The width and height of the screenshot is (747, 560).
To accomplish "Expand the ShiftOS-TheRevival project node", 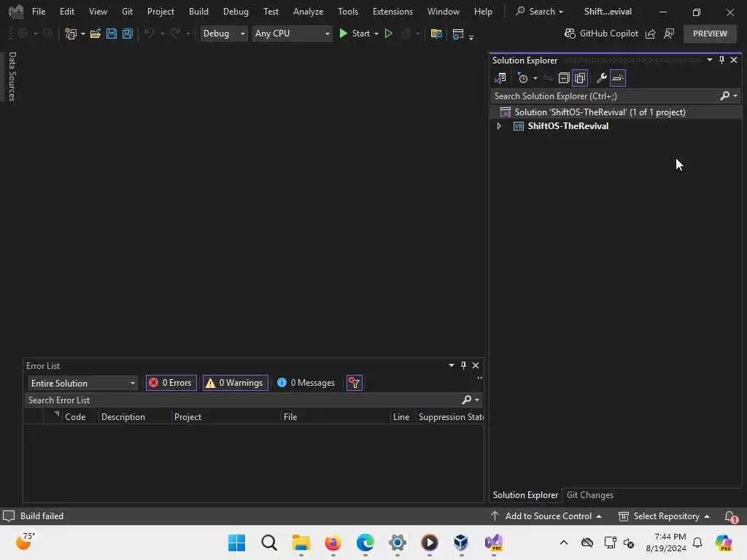I will 499,126.
